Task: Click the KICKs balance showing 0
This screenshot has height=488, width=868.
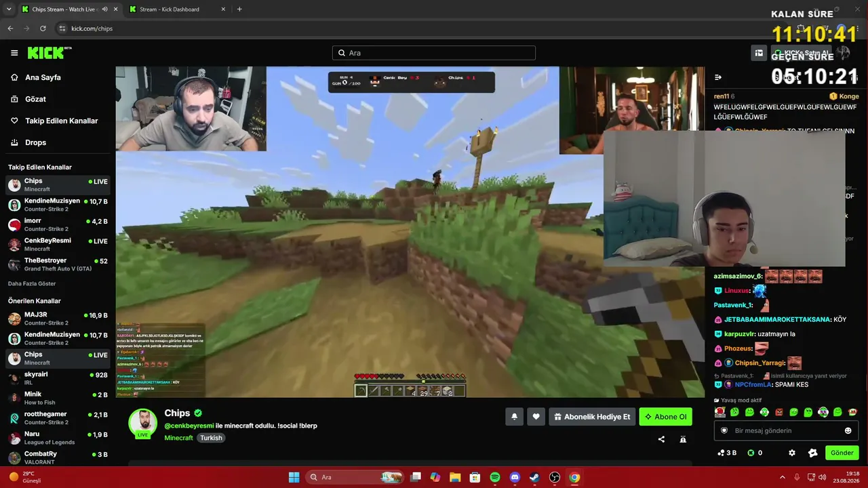Action: click(x=755, y=453)
